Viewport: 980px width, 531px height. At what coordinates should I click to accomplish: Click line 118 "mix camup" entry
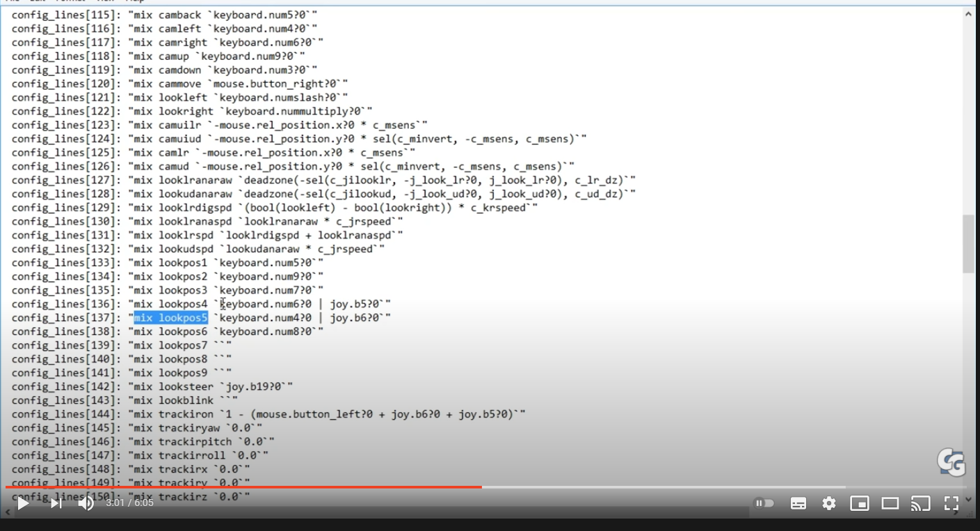tap(158, 56)
